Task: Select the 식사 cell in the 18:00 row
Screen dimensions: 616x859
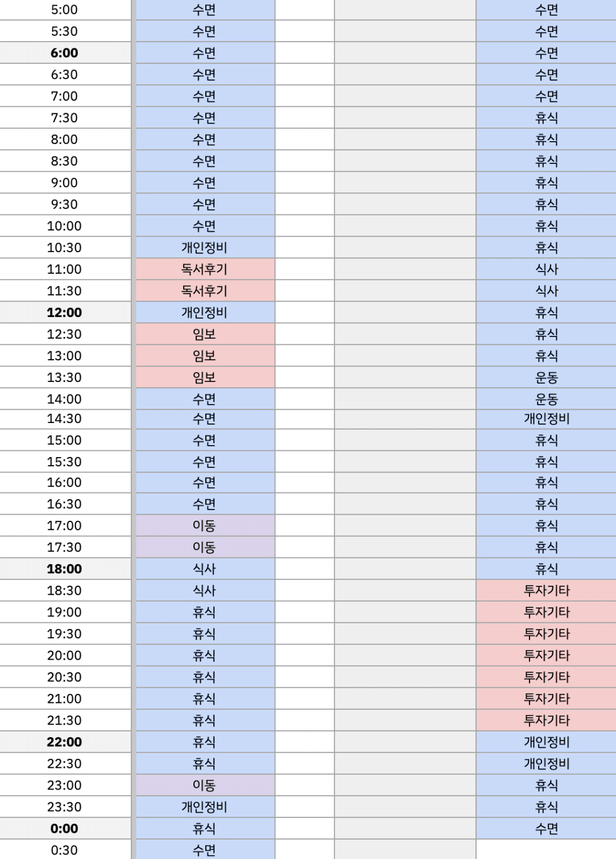Action: point(205,569)
